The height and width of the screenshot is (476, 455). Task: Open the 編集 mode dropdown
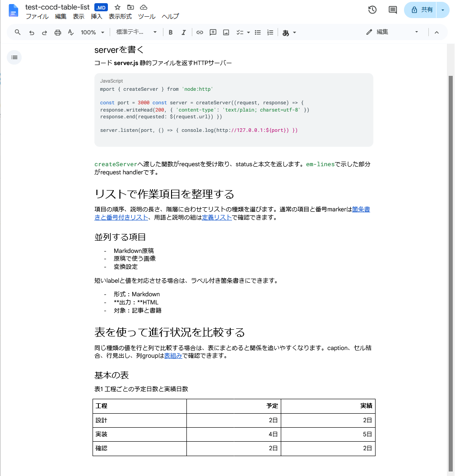[393, 32]
